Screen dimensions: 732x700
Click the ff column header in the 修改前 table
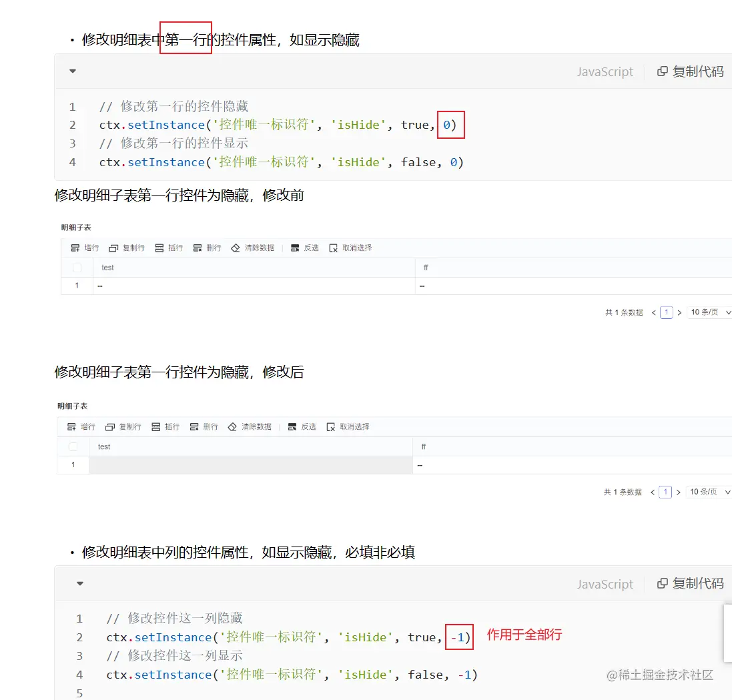573,268
